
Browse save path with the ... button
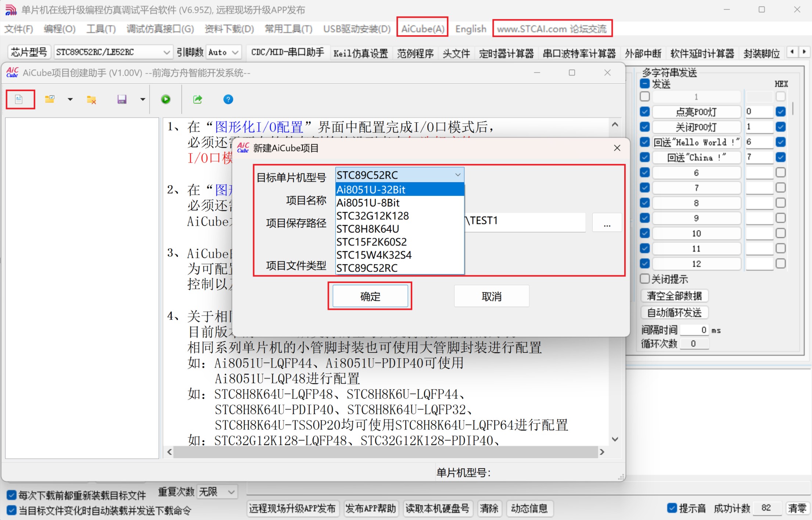(x=607, y=223)
